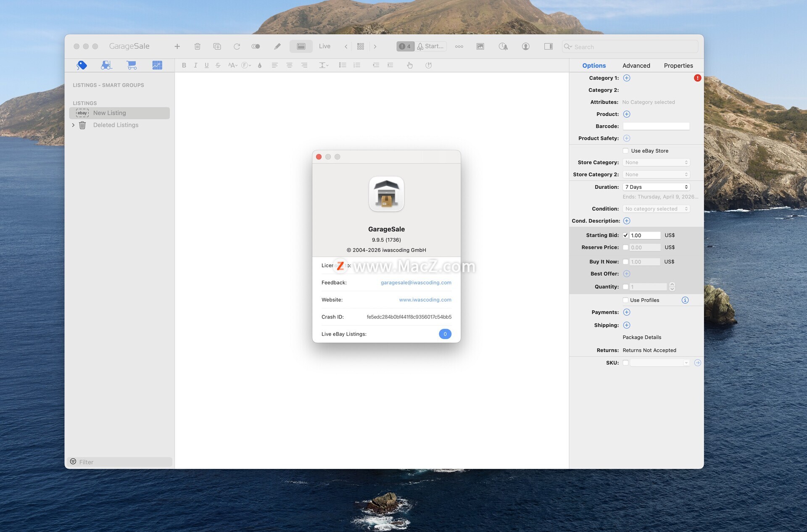The width and height of the screenshot is (807, 532).
Task: Enable the Use Profiles checkbox
Action: click(x=625, y=300)
